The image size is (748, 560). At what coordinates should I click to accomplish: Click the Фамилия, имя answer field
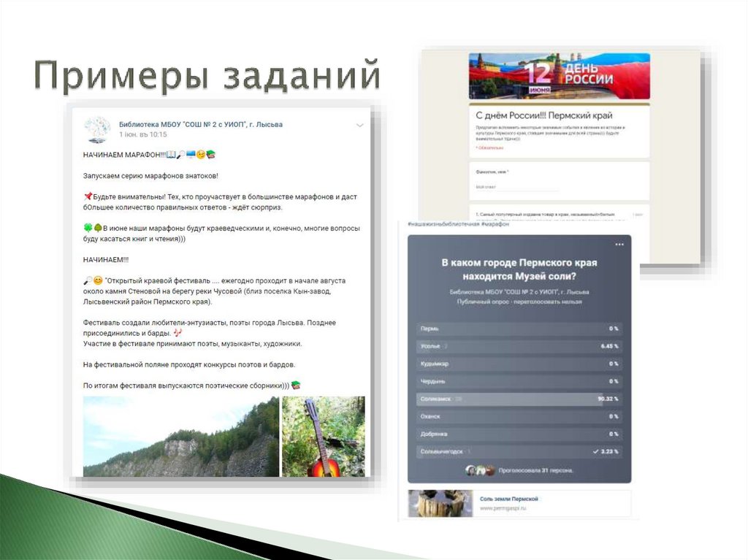tap(516, 188)
